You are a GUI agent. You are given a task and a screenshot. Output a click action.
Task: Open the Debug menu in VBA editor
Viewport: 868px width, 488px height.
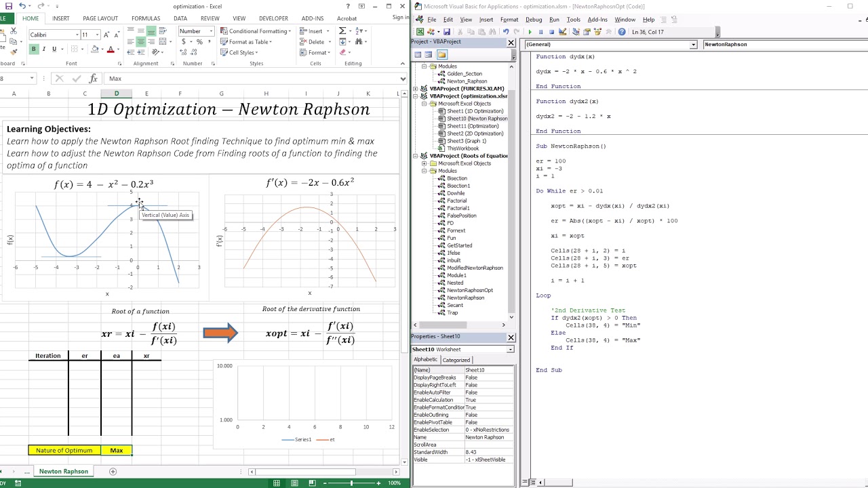pyautogui.click(x=533, y=20)
